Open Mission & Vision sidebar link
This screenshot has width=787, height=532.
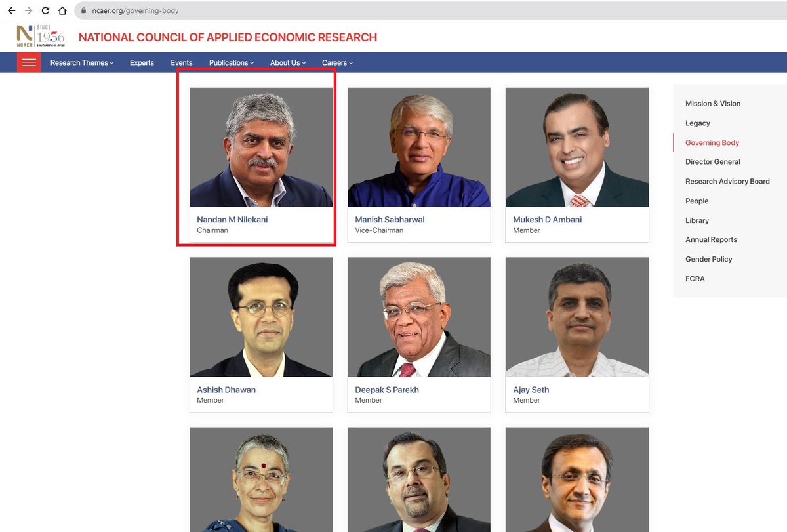[x=713, y=103]
